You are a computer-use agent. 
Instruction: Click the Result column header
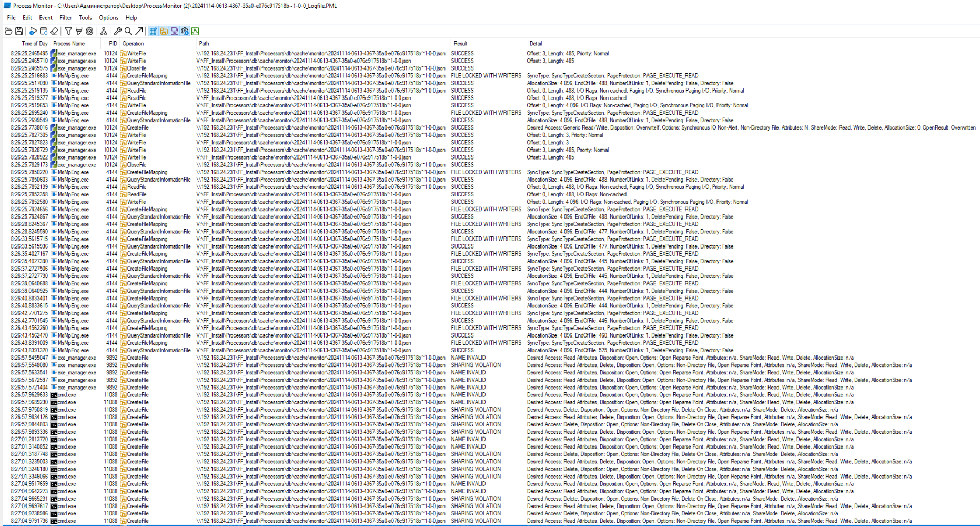tap(460, 44)
